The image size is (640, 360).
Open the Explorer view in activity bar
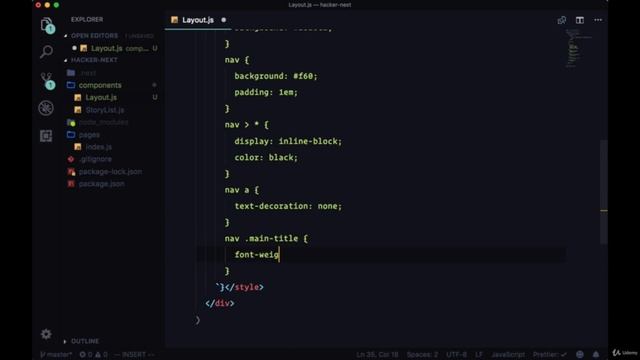point(47,24)
